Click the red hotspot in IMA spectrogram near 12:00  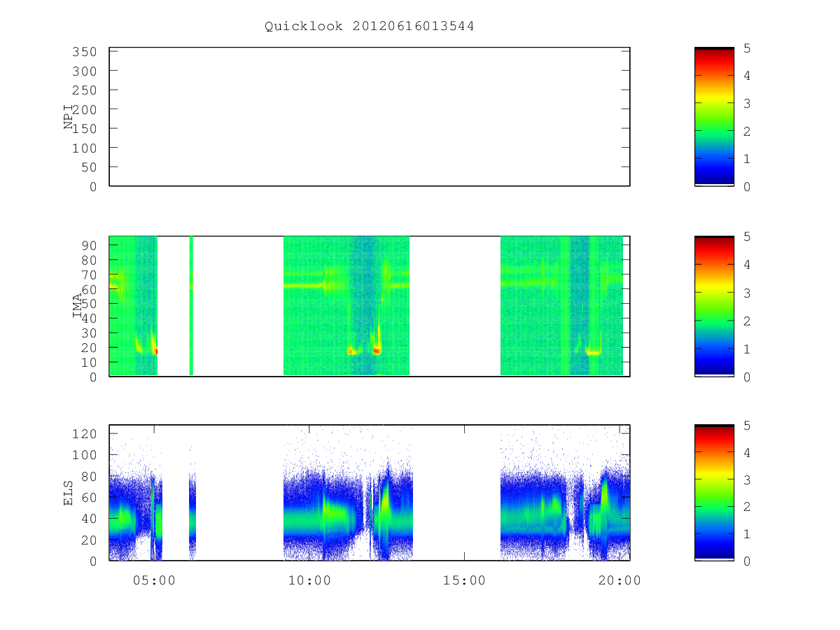pos(377,351)
